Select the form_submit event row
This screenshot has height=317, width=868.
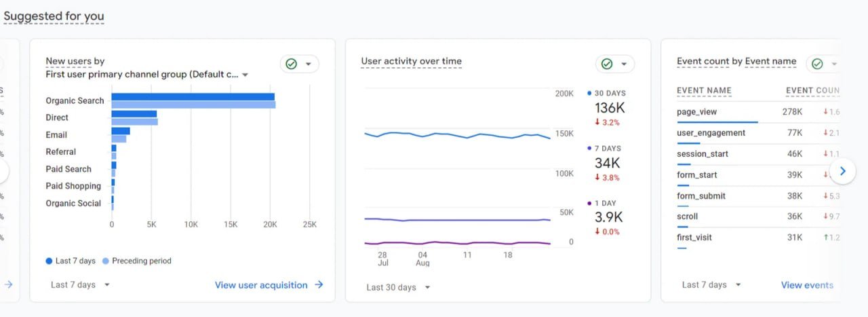758,196
